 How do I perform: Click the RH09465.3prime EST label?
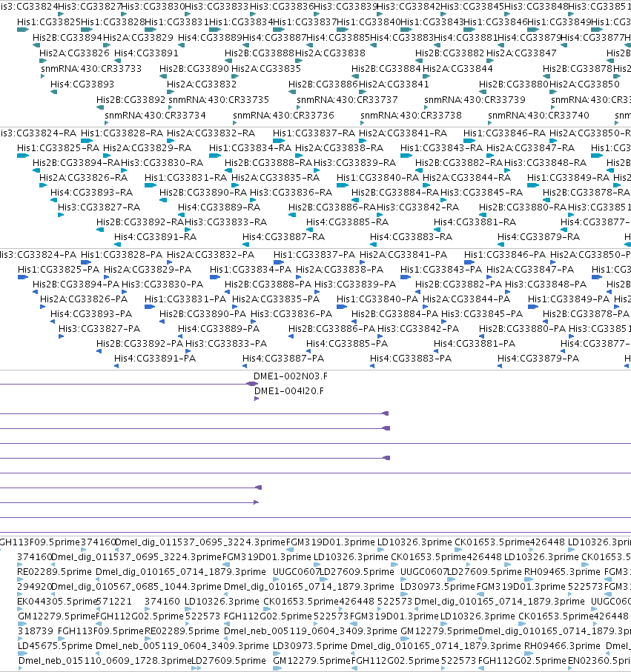pyautogui.click(x=562, y=571)
